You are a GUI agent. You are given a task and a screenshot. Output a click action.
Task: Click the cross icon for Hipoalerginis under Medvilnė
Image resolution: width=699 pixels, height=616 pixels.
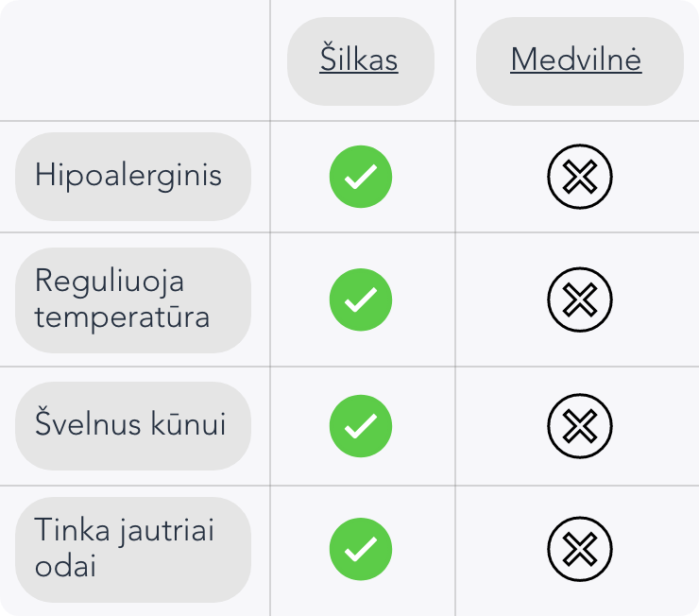click(580, 177)
